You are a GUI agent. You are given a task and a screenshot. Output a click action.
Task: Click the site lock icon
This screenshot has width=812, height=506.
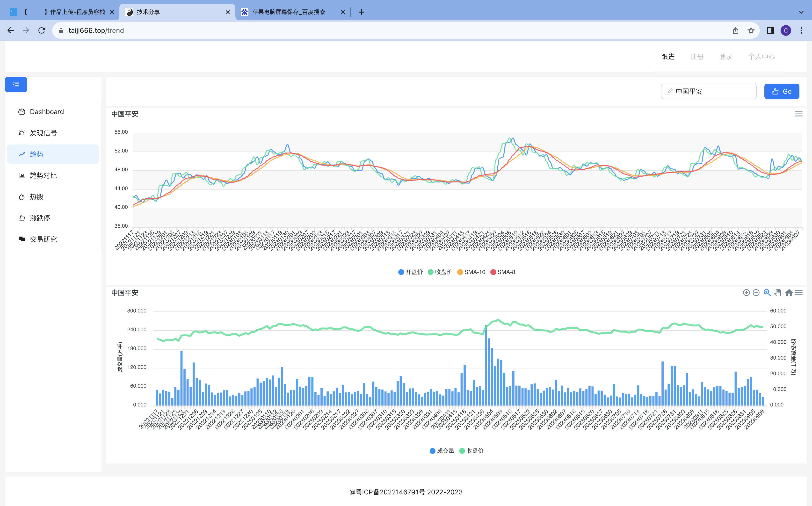(x=61, y=30)
